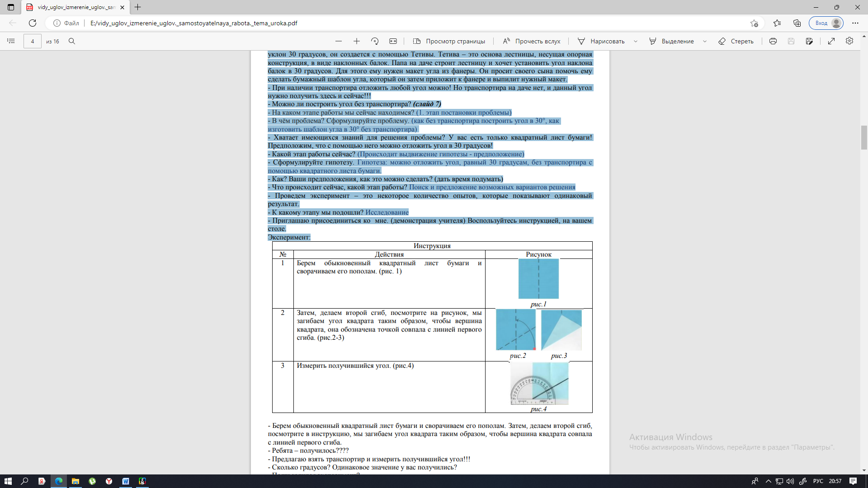868x488 pixels.
Task: Switch the РУС input language
Action: (x=818, y=481)
